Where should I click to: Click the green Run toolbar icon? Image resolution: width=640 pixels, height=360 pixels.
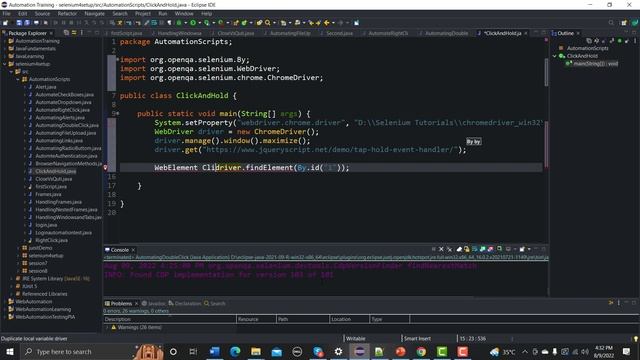pyautogui.click(x=193, y=23)
